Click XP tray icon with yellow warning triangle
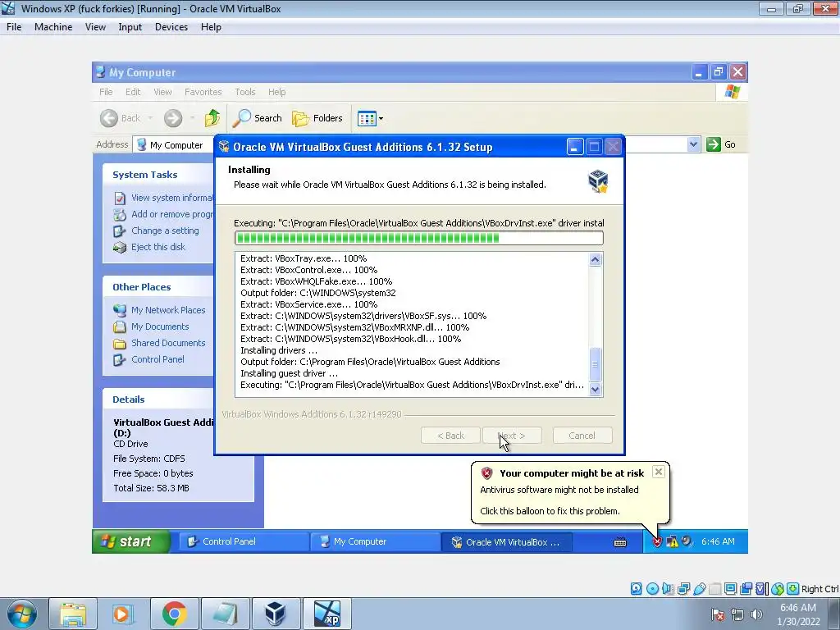 pyautogui.click(x=672, y=541)
